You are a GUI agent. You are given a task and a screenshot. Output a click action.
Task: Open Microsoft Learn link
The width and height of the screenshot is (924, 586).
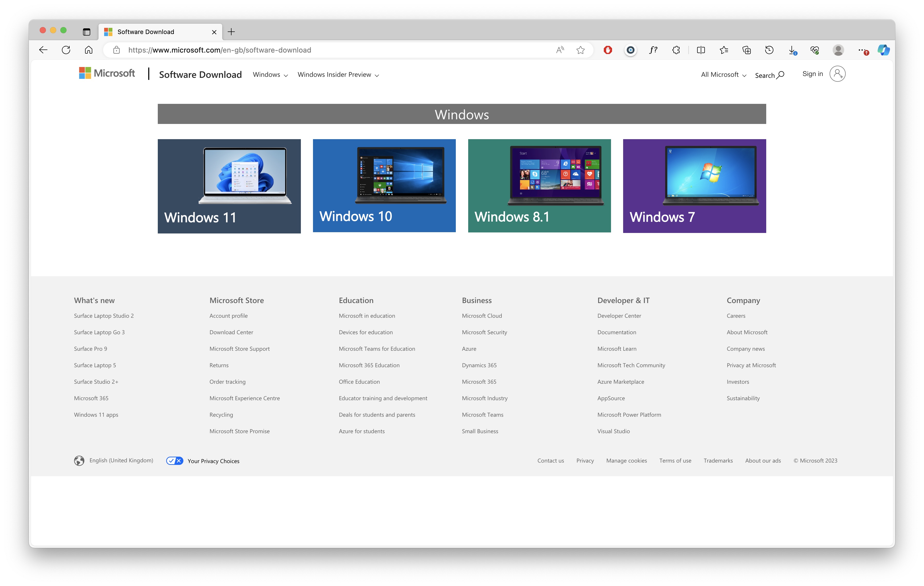pos(617,349)
